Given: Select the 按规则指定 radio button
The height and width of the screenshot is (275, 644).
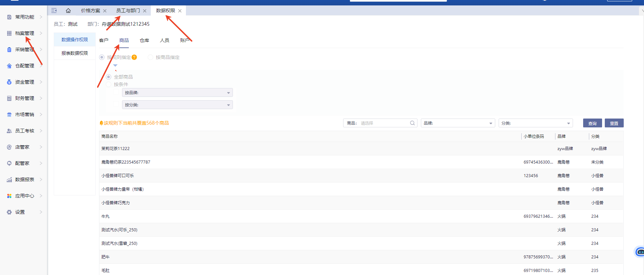Looking at the screenshot, I should coord(102,57).
